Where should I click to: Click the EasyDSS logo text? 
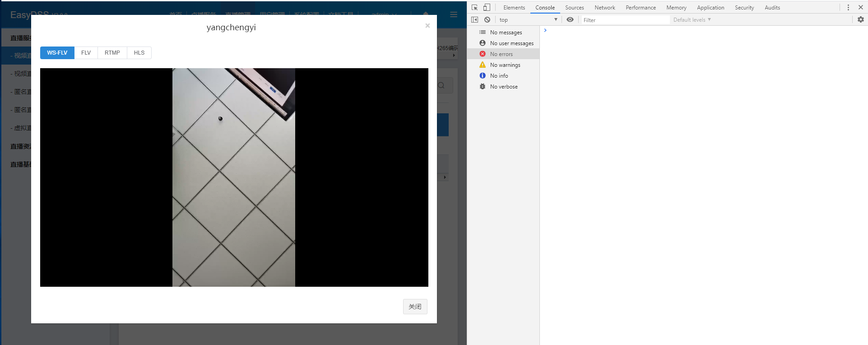[29, 14]
